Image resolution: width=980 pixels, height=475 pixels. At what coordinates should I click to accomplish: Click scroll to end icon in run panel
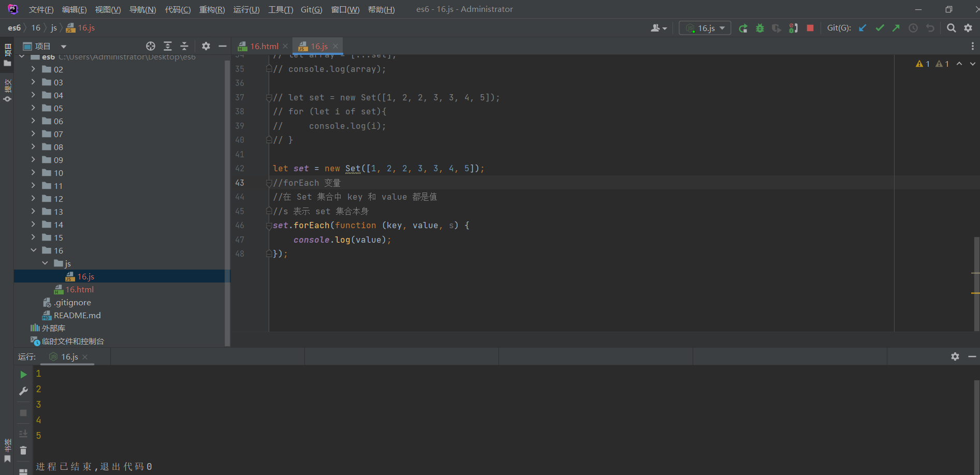(x=23, y=434)
